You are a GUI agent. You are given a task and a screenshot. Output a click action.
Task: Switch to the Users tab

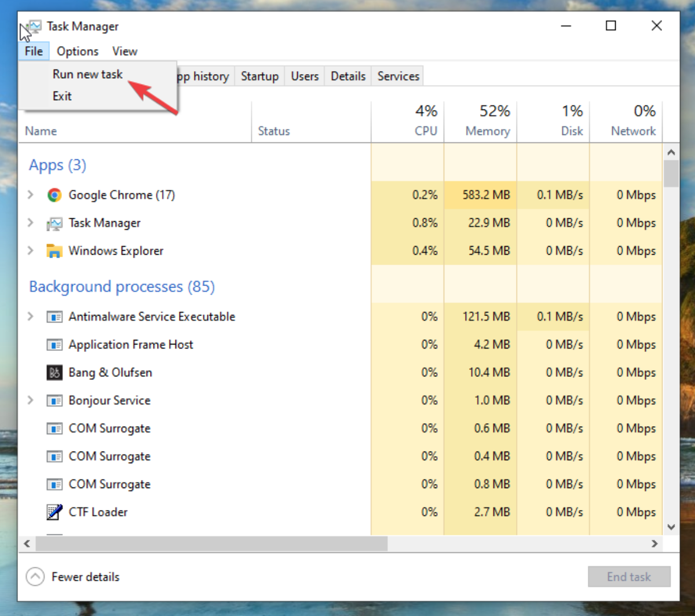click(x=305, y=76)
